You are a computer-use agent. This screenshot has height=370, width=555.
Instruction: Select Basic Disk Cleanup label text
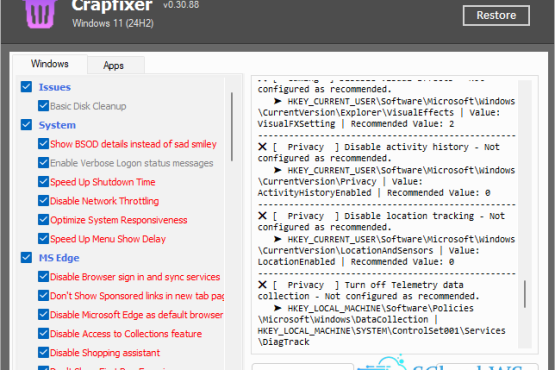click(88, 106)
